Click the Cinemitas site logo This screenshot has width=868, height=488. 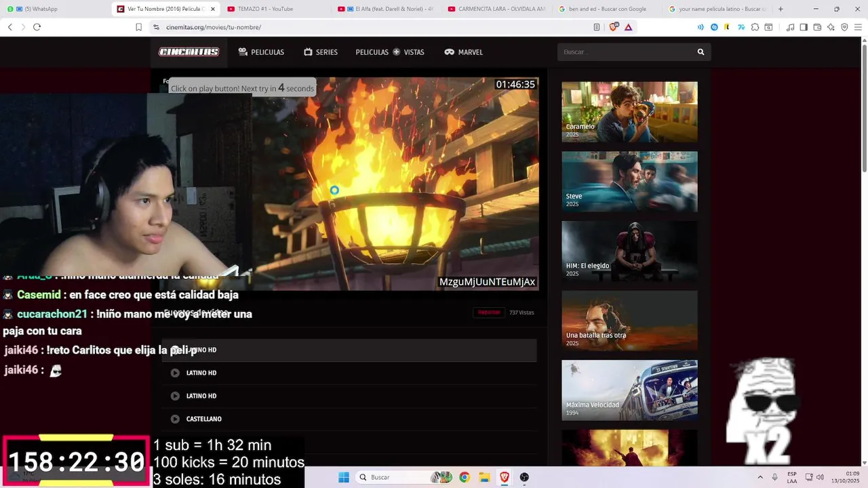pyautogui.click(x=189, y=52)
